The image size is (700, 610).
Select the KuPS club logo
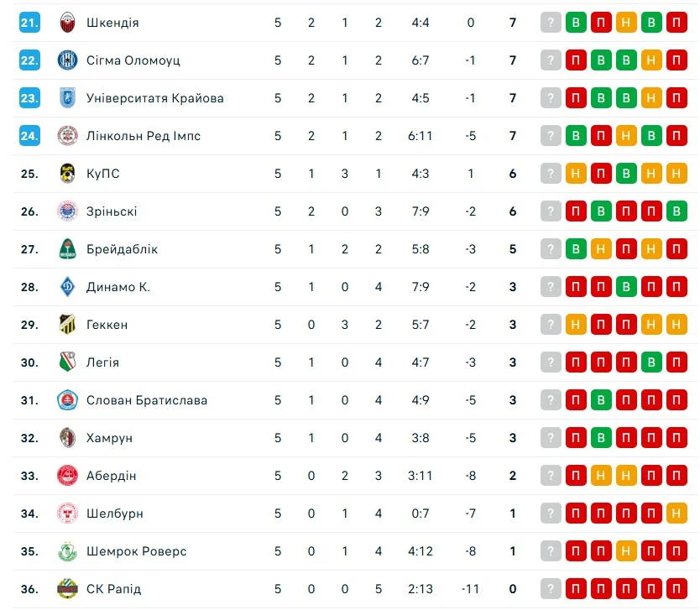point(67,174)
